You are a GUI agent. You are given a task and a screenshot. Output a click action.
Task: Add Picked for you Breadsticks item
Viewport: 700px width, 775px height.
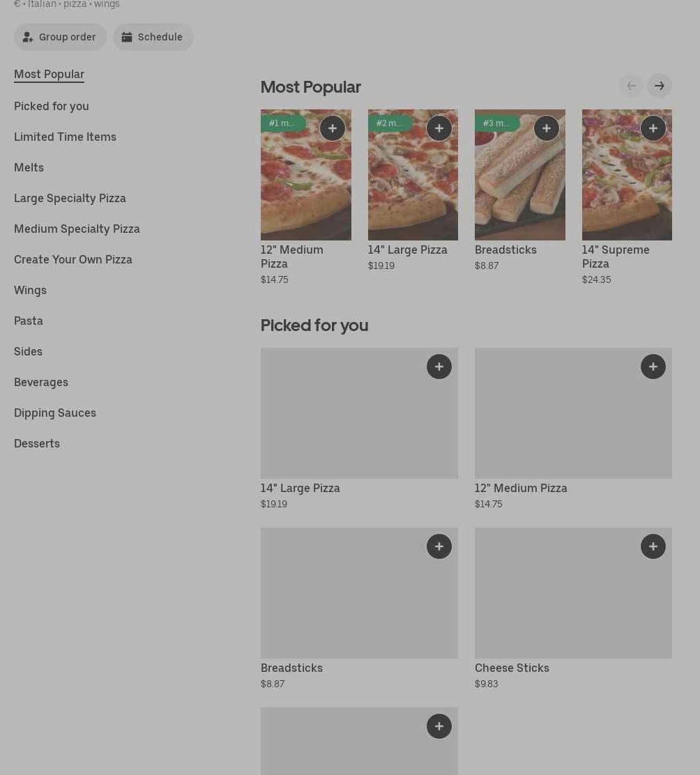pos(439,546)
